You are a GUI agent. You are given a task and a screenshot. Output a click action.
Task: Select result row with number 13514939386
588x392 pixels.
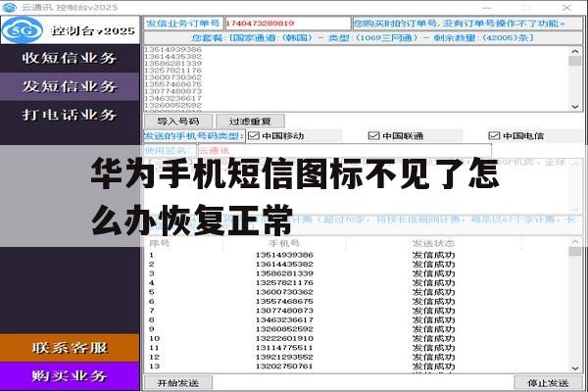pos(357,255)
